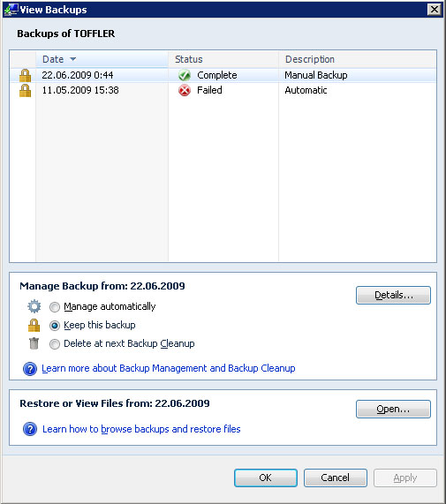Click the red Failed status icon
The width and height of the screenshot is (446, 504).
click(x=185, y=91)
